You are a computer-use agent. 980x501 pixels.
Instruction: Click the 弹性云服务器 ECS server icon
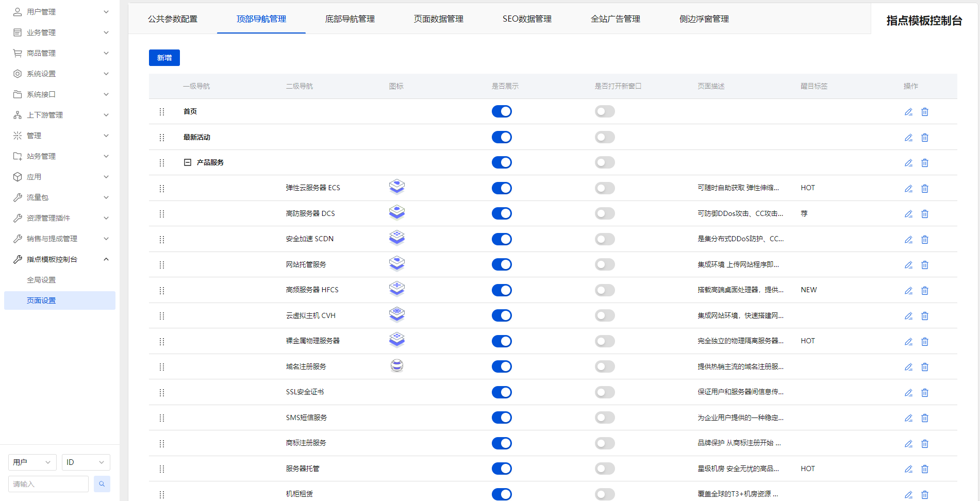pyautogui.click(x=397, y=187)
